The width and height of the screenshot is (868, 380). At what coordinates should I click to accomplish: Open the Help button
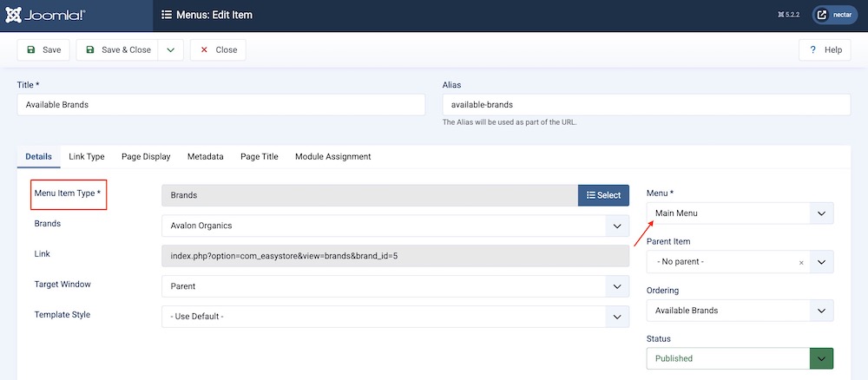[x=825, y=50]
